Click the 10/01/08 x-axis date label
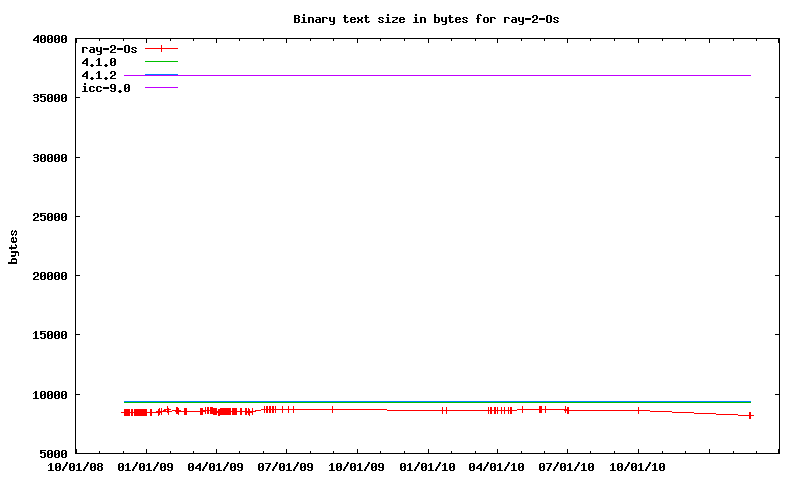800x480 pixels. point(75,467)
